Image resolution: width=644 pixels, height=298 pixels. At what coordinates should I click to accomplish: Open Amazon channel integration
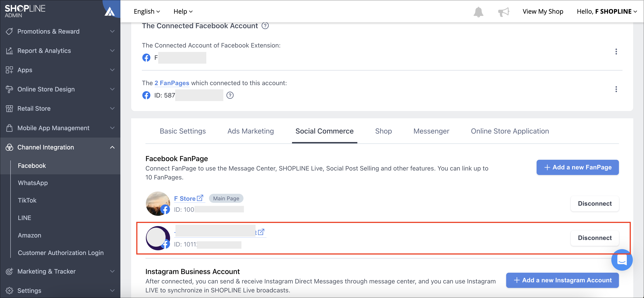(30, 235)
